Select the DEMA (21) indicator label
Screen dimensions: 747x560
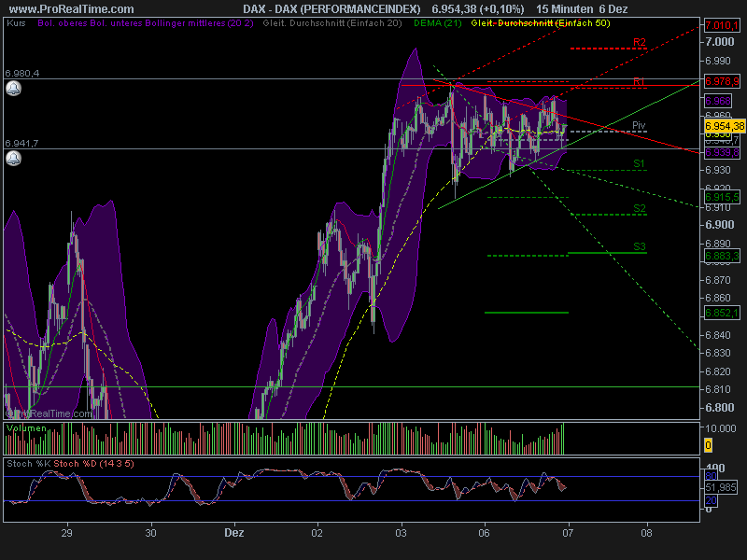click(x=437, y=22)
